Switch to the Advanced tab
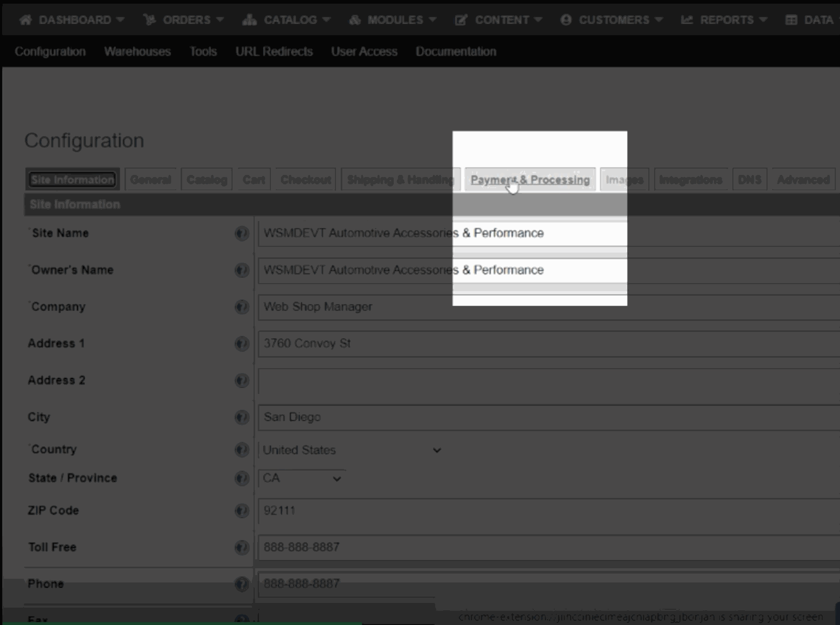This screenshot has width=840, height=625. tap(803, 180)
